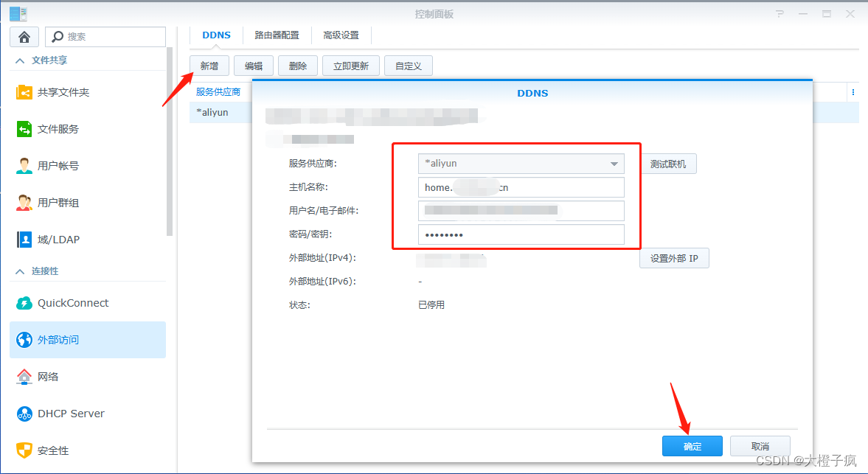Open 安全性 settings

[57, 450]
